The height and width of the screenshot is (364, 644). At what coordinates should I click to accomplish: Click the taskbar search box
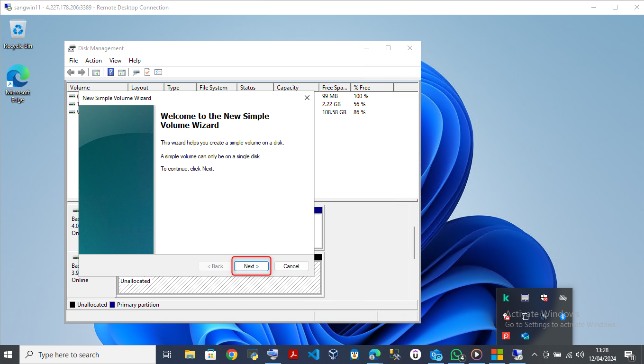tap(88, 355)
